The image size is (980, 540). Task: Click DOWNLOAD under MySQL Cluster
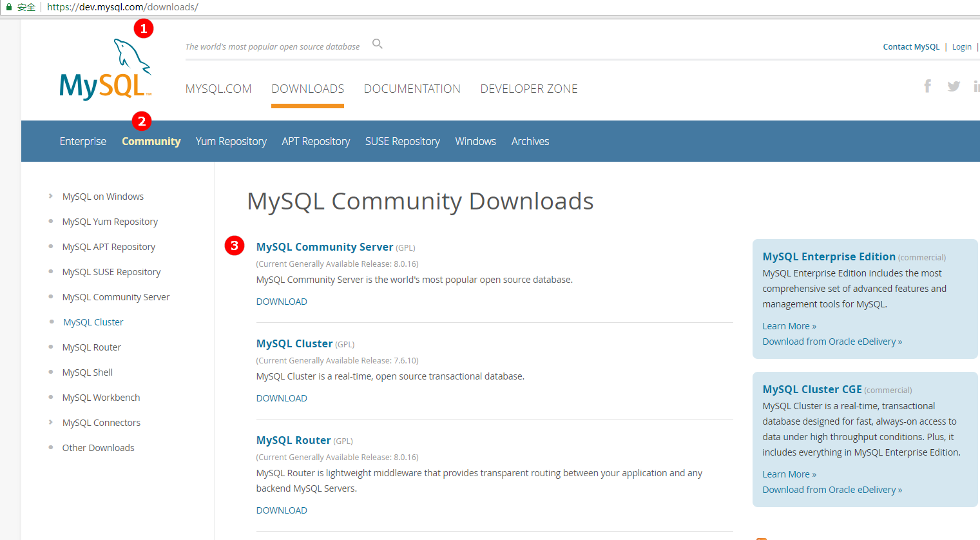tap(282, 398)
